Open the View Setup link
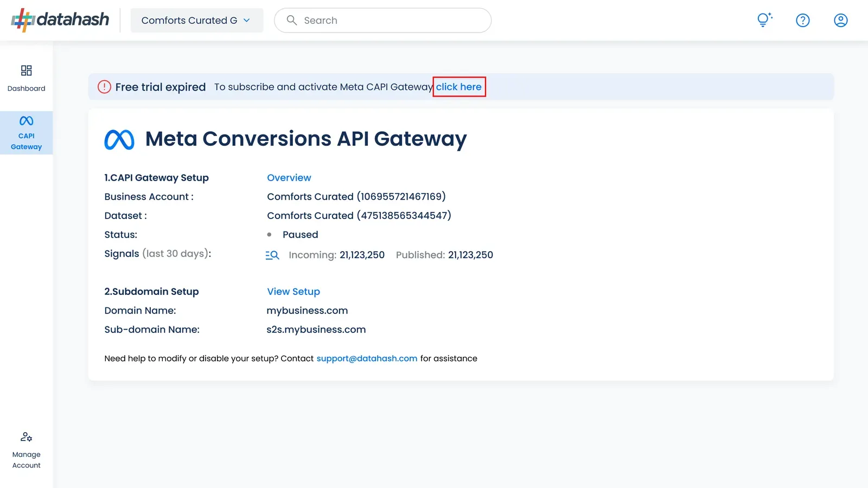The height and width of the screenshot is (488, 868). coord(293,292)
